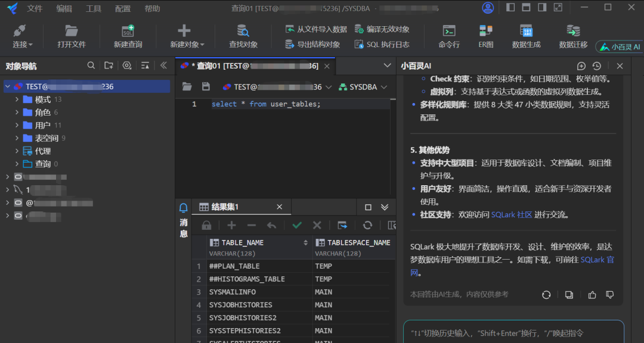Image resolution: width=644 pixels, height=343 pixels.
Task: Click the save icon in query toolbar
Action: pyautogui.click(x=206, y=86)
